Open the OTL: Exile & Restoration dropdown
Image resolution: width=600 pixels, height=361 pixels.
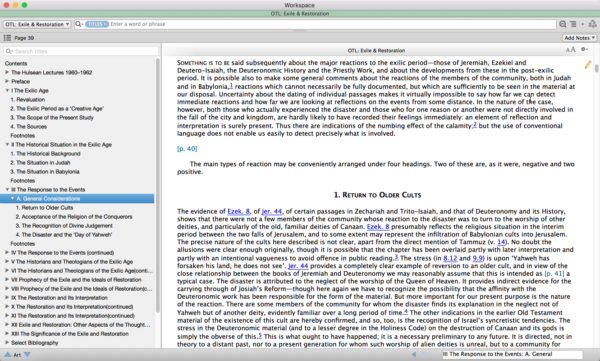point(37,24)
